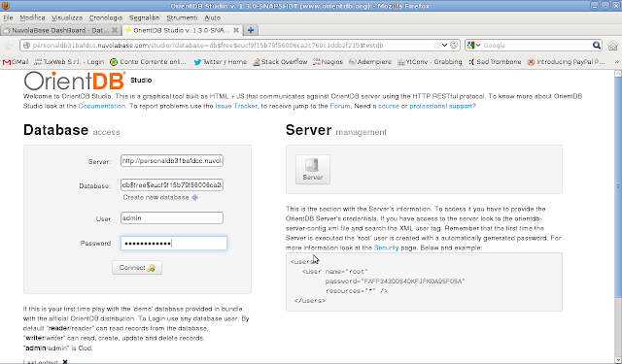This screenshot has width=622, height=364.
Task: Open the YtConv - Grabbing bookmark
Action: coord(430,62)
